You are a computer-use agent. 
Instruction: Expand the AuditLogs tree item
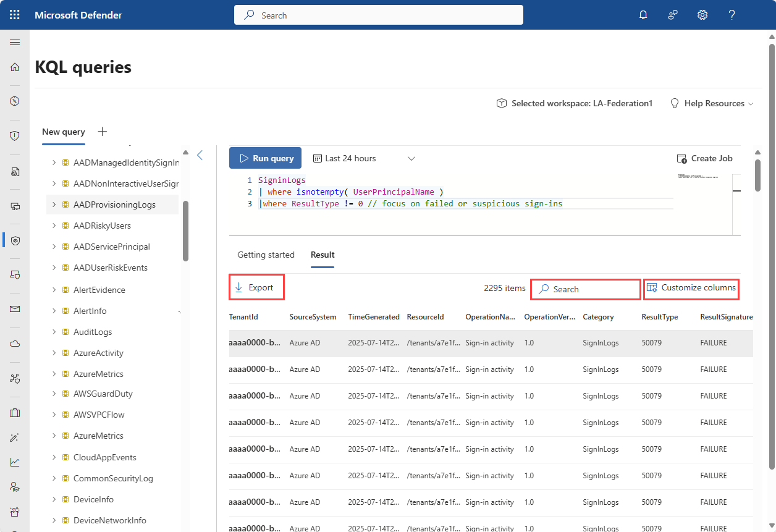coord(54,332)
